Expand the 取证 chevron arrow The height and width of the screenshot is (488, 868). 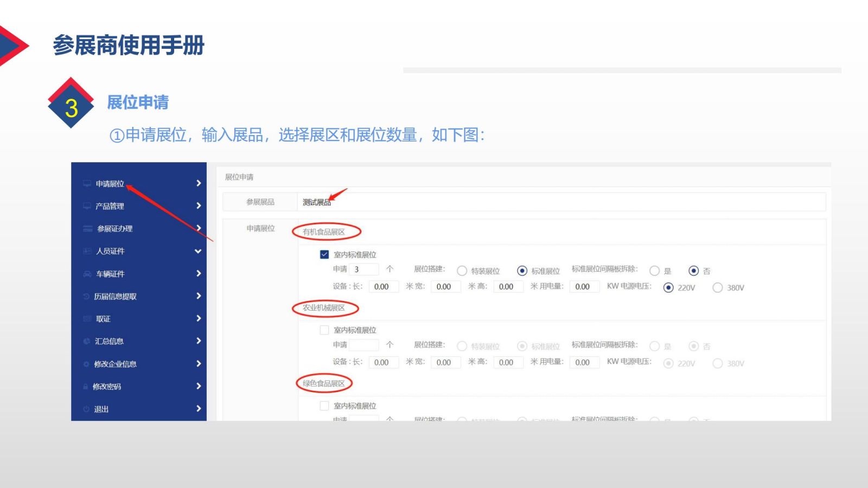(x=199, y=318)
